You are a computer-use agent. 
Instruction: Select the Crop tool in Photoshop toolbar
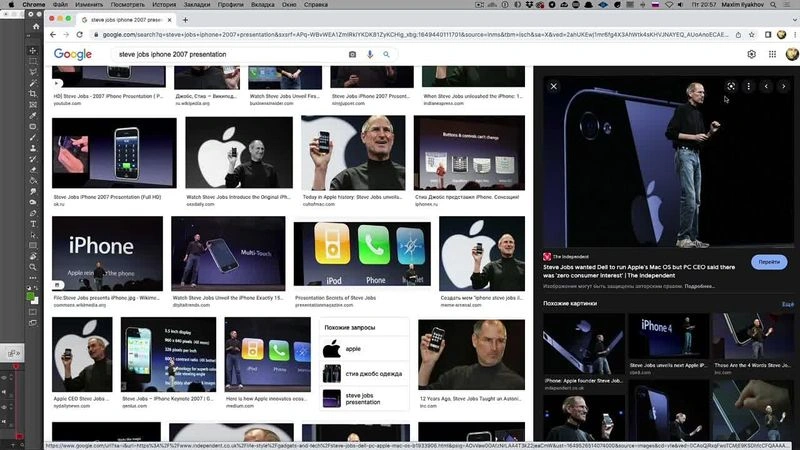coord(33,94)
